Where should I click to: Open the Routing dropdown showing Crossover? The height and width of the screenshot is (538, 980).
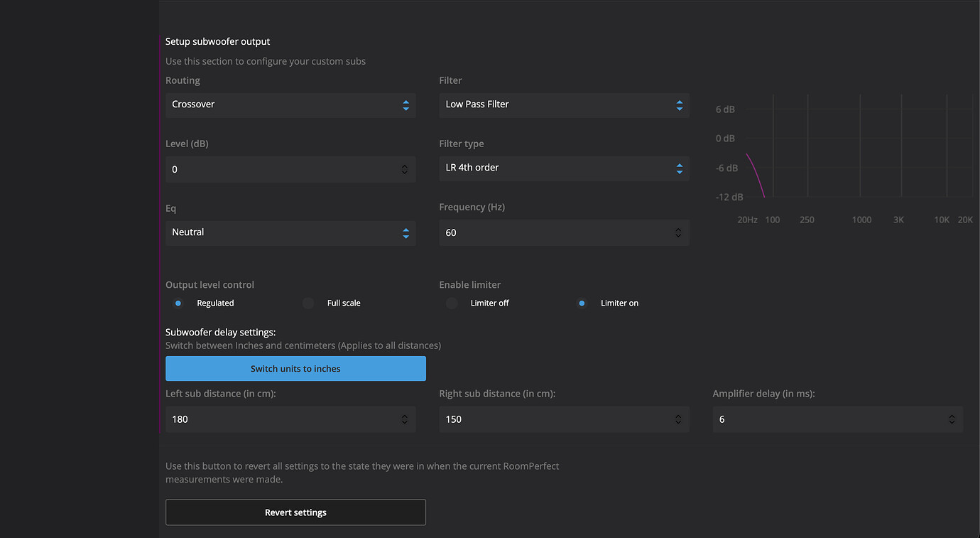coord(290,104)
